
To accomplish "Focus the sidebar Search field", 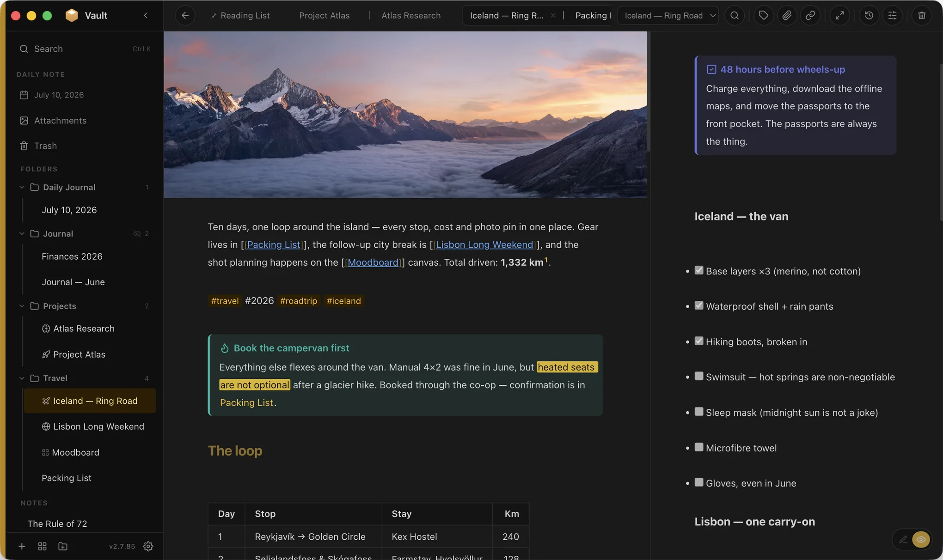I will coord(85,49).
